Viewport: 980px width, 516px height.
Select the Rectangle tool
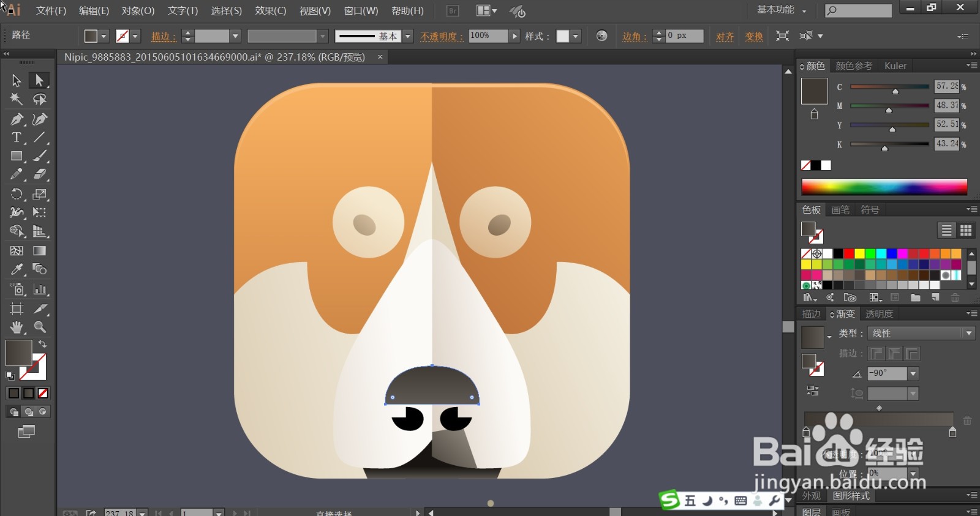(x=17, y=156)
